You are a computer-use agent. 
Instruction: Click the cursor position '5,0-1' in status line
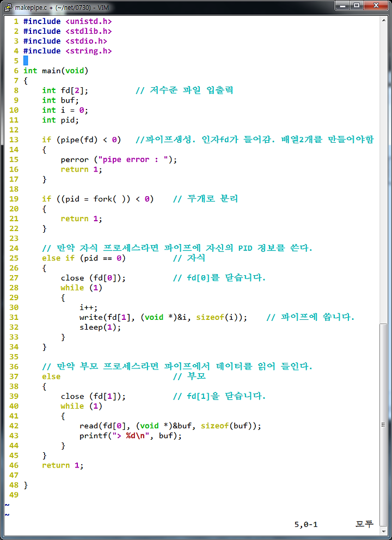point(306,525)
